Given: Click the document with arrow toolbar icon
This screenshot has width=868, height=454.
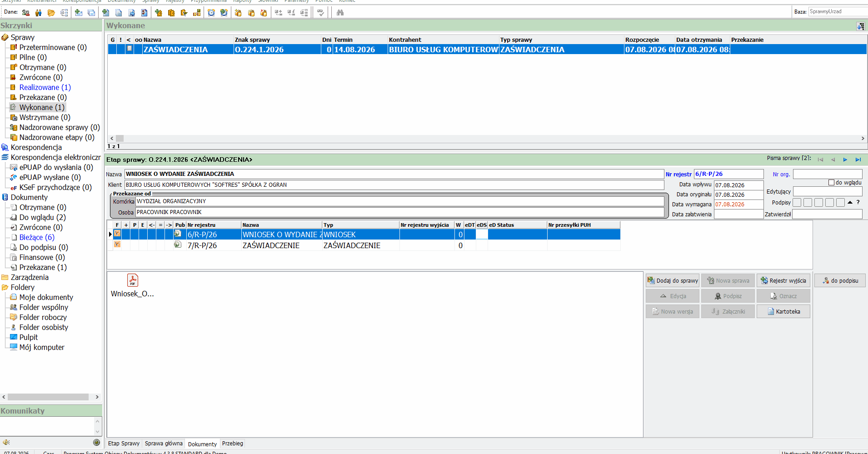Looking at the screenshot, I should coord(131,13).
